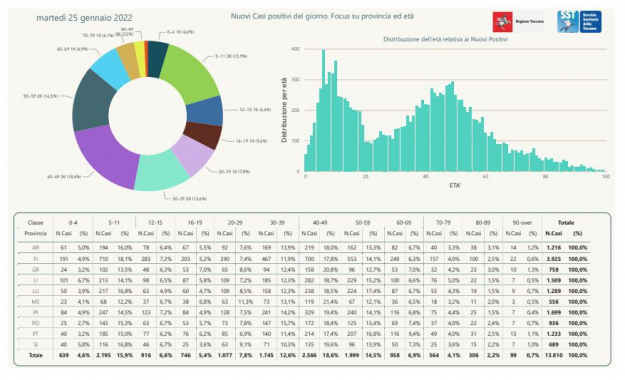Select the Totale column header
The height and width of the screenshot is (380, 625).
tap(566, 222)
